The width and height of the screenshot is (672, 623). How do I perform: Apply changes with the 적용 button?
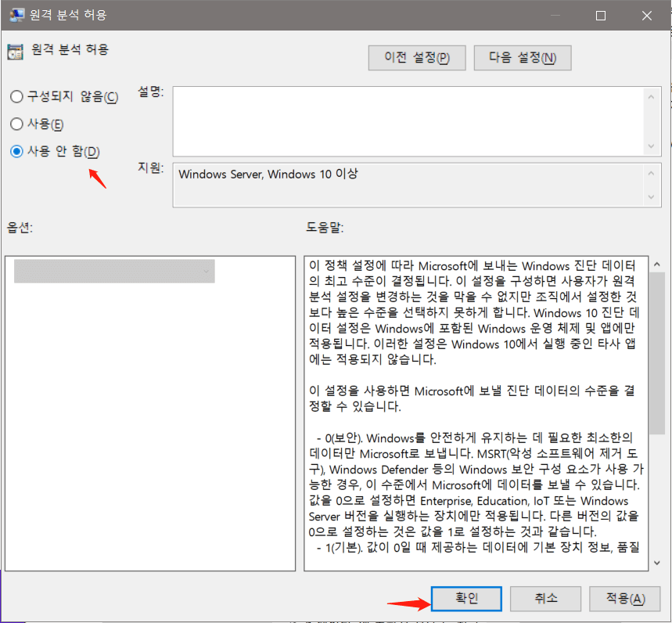(624, 598)
